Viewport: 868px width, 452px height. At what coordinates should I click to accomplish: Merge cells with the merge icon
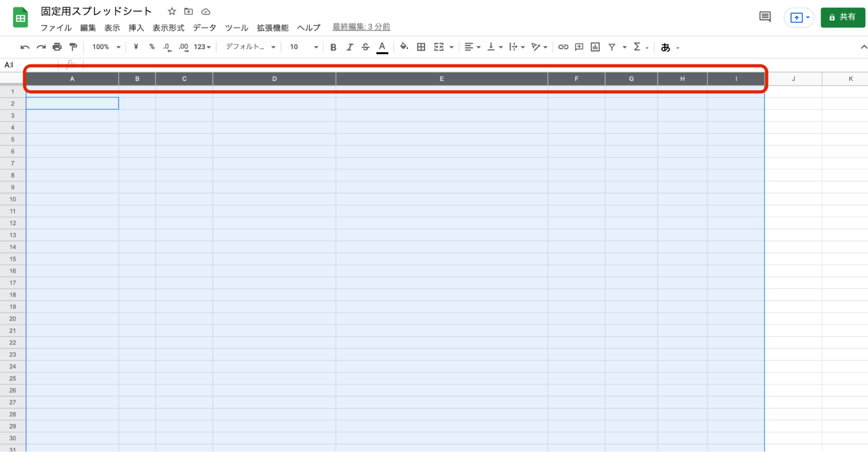pos(439,47)
